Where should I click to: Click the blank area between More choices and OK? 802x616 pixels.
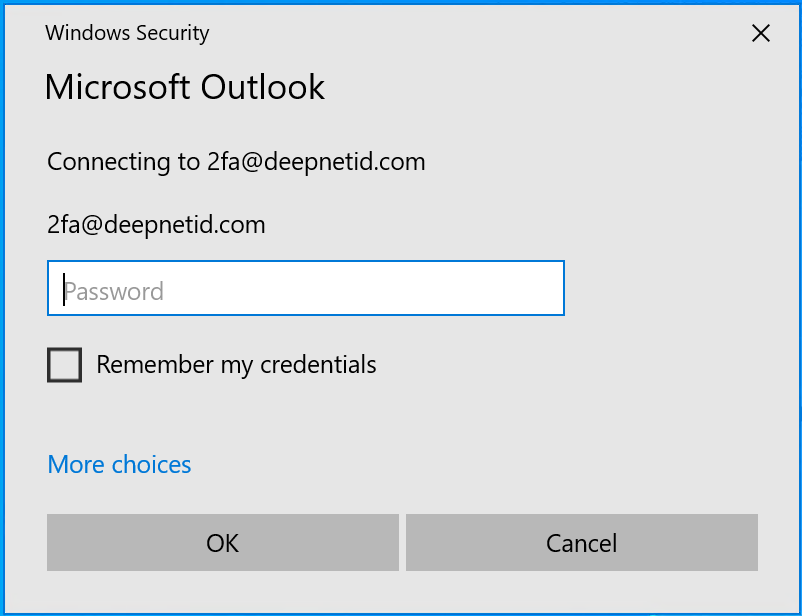pyautogui.click(x=400, y=490)
